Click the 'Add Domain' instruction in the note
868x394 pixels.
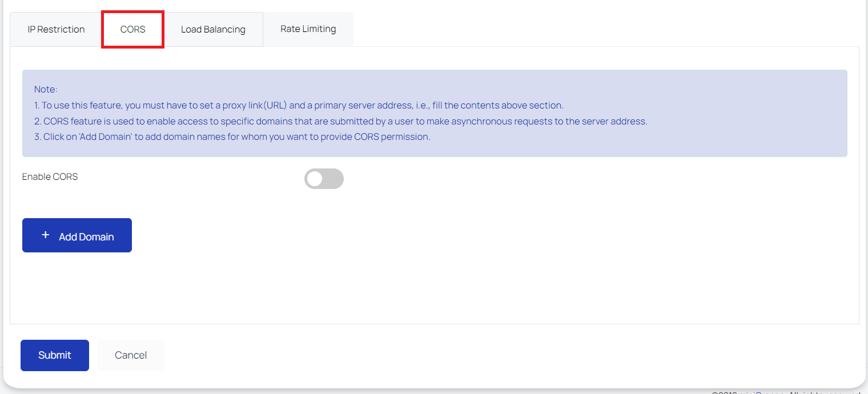pyautogui.click(x=230, y=136)
